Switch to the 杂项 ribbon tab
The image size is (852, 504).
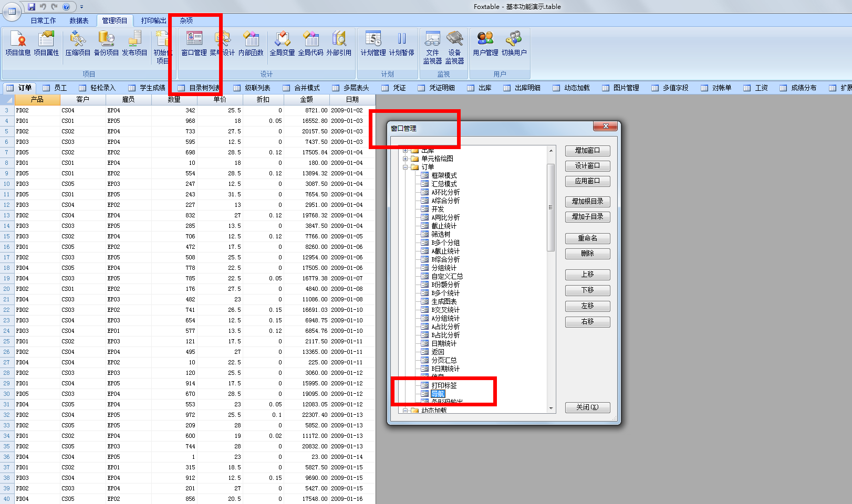186,20
